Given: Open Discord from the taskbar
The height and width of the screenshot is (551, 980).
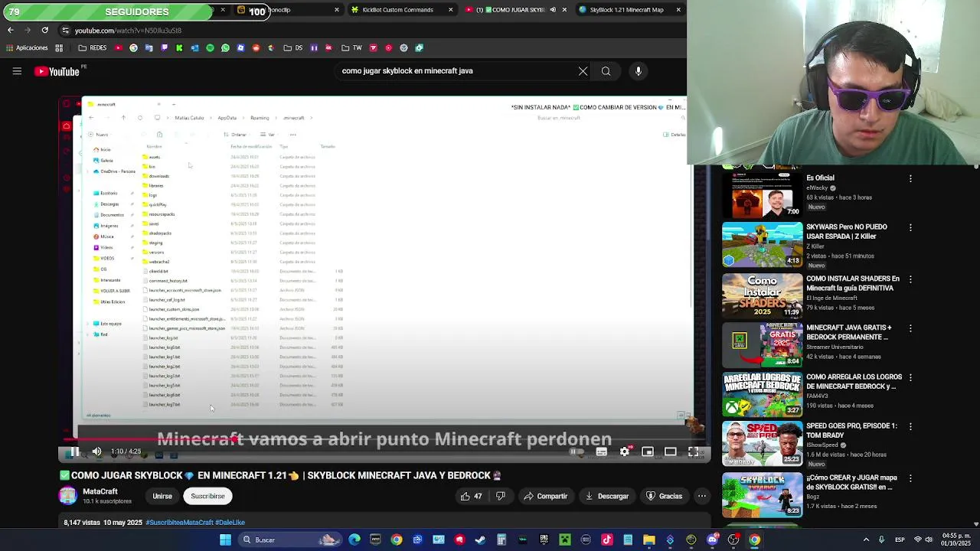Looking at the screenshot, I should [x=712, y=540].
